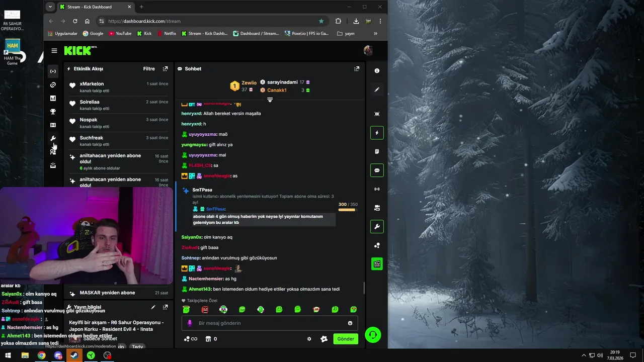644x362 pixels.
Task: Click username SaiyanOx in chat
Action: 191,237
